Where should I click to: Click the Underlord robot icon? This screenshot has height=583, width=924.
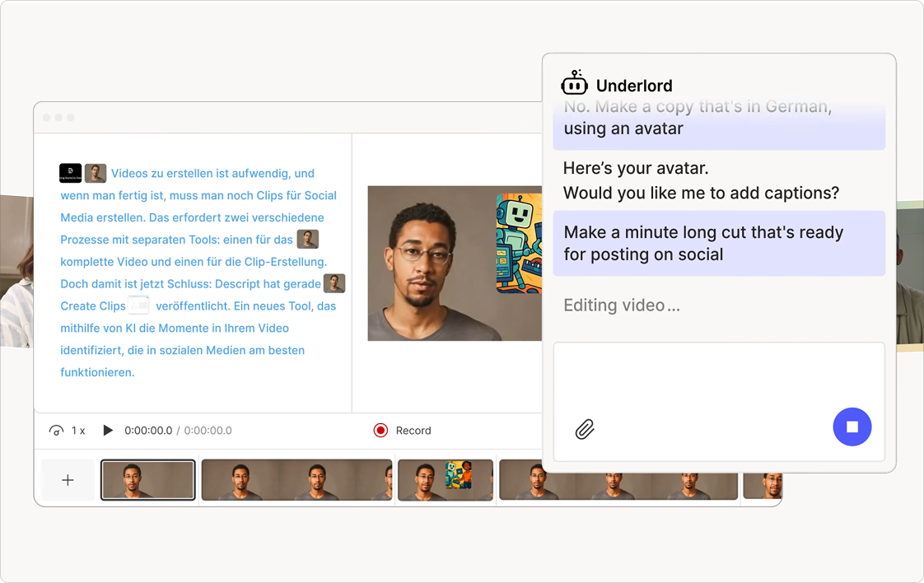coord(574,84)
